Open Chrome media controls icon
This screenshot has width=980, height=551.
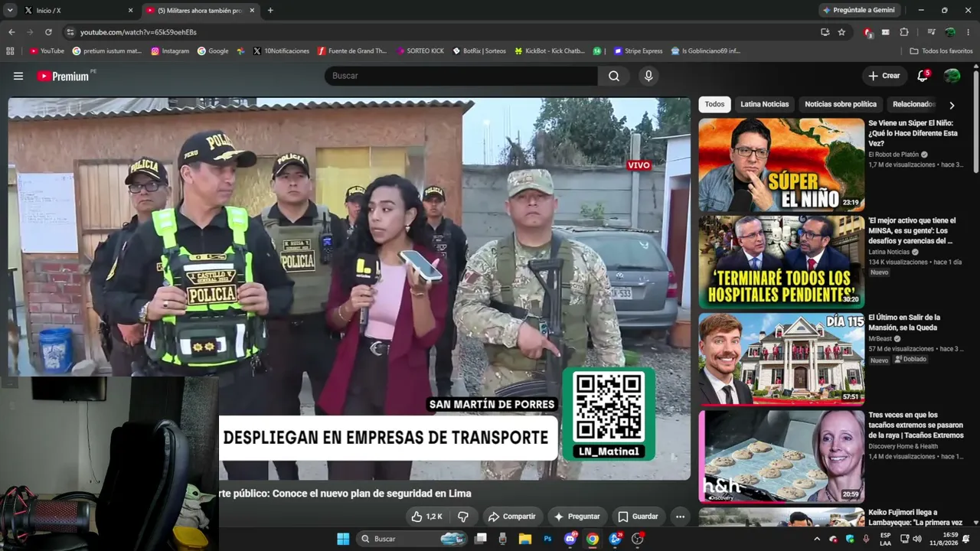pyautogui.click(x=931, y=32)
